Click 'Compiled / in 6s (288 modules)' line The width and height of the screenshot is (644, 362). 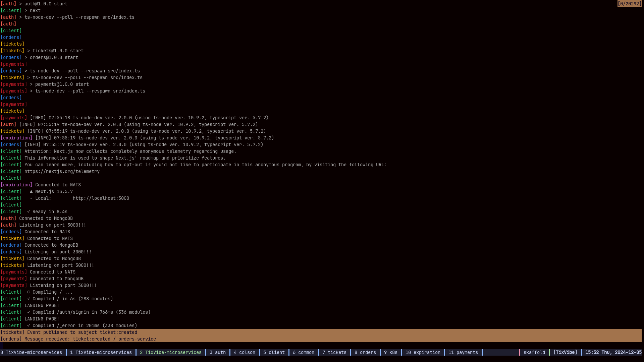point(57,299)
